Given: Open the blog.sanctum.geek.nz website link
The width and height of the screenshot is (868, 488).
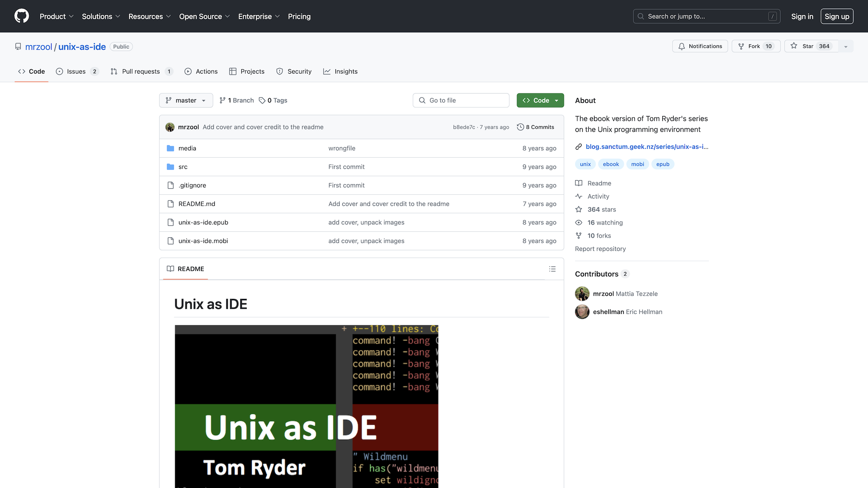Looking at the screenshot, I should click(646, 146).
